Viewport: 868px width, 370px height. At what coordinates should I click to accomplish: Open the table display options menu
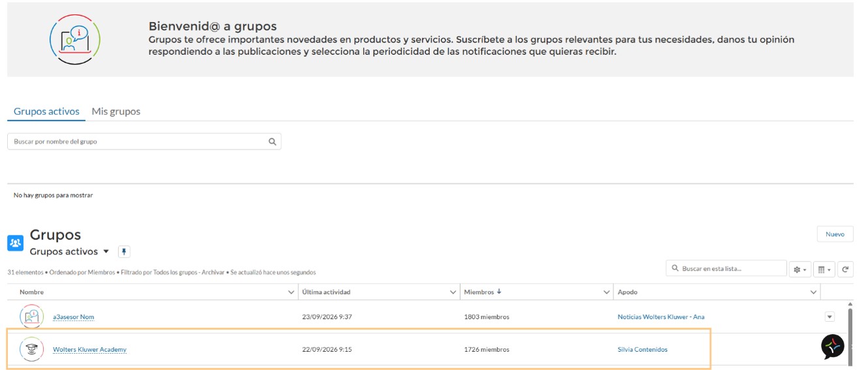coord(824,269)
